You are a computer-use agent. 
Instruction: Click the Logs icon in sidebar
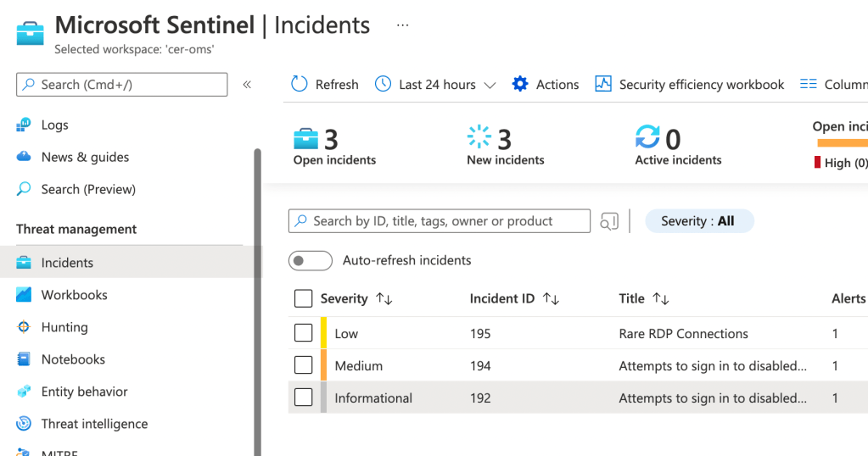coord(24,125)
